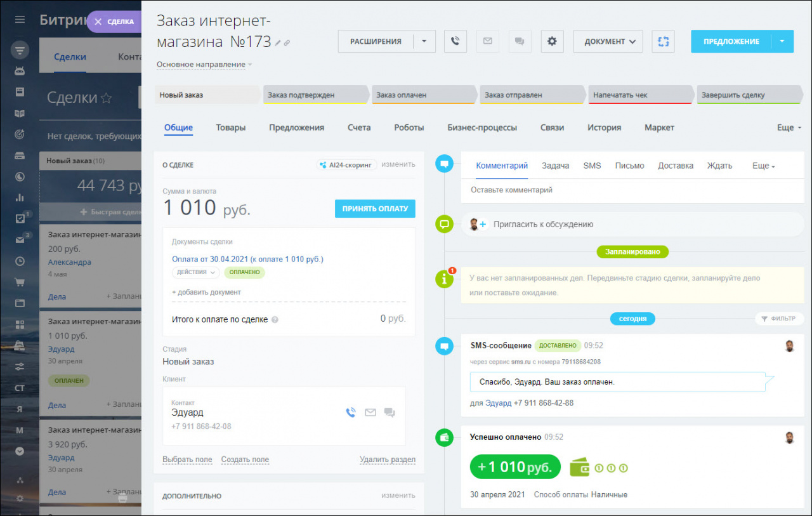This screenshot has height=516, width=812.
Task: Click изменить in О сделке section
Action: [398, 164]
